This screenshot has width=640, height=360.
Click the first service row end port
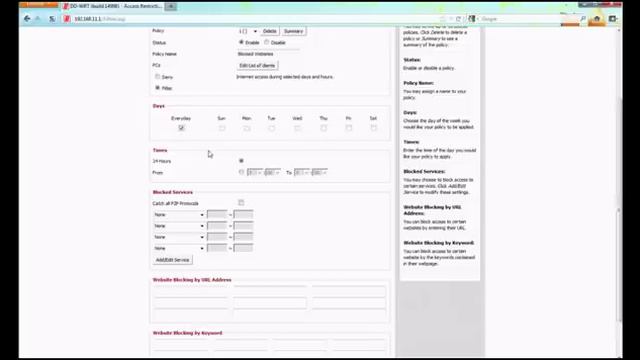click(243, 215)
